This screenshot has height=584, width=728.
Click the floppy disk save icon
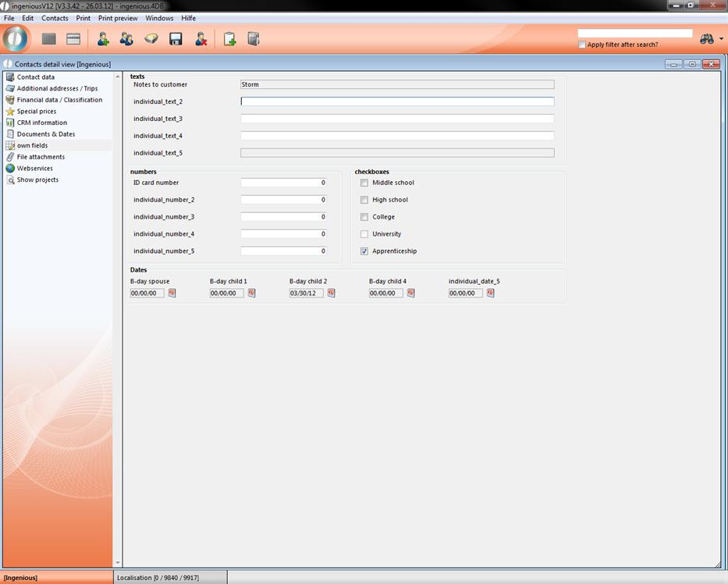pyautogui.click(x=176, y=39)
